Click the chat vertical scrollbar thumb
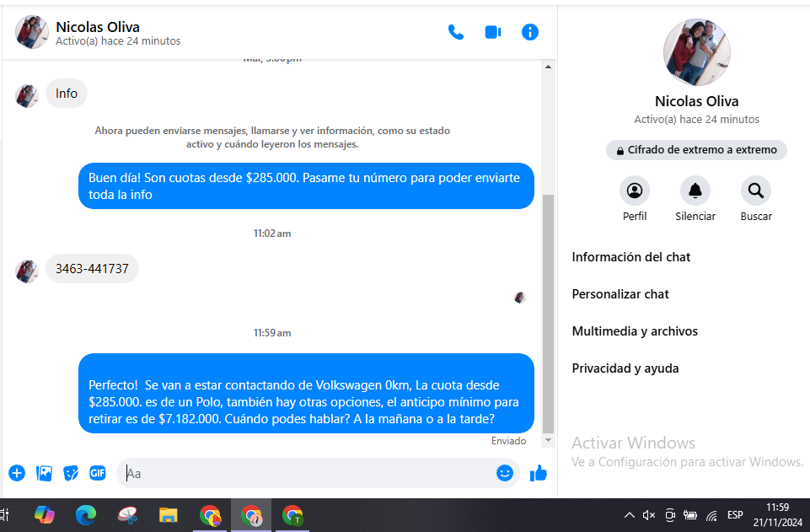810x532 pixels. [548, 314]
